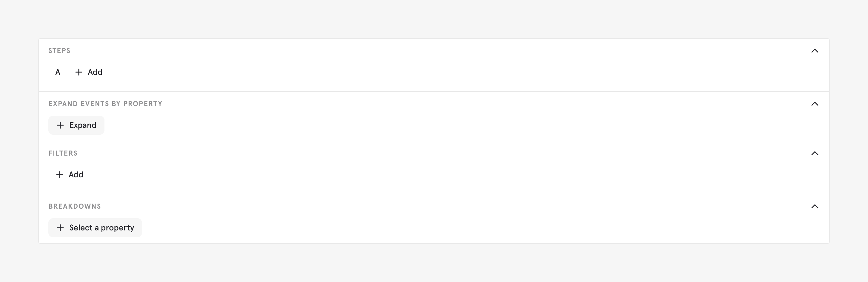Viewport: 868px width, 282px height.
Task: Click empty space right of Select a property
Action: (x=404, y=228)
